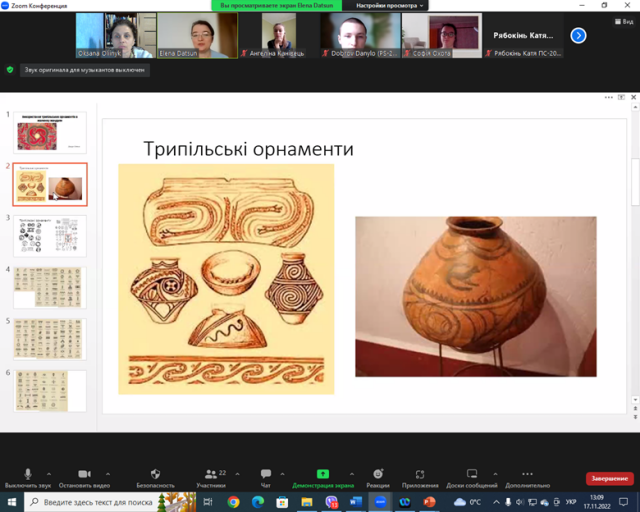This screenshot has height=512, width=640.
Task: Open the View settings dropdown at top
Action: pos(393,5)
